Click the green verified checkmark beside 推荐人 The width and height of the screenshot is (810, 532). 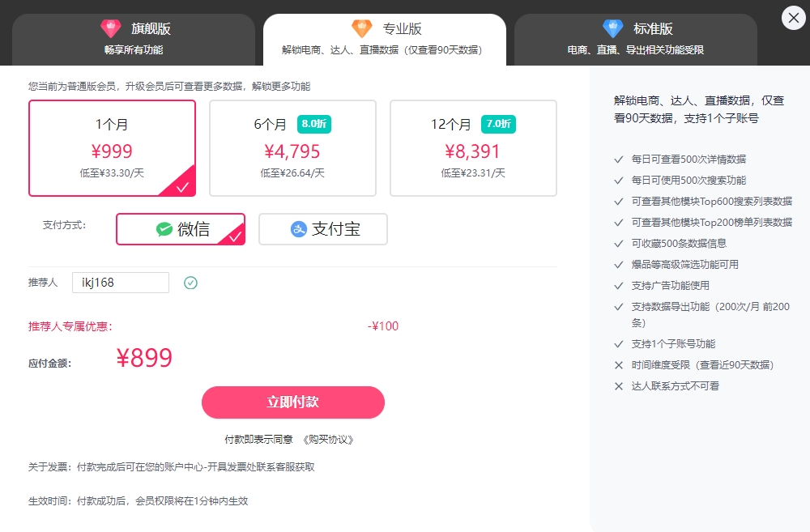tap(190, 283)
